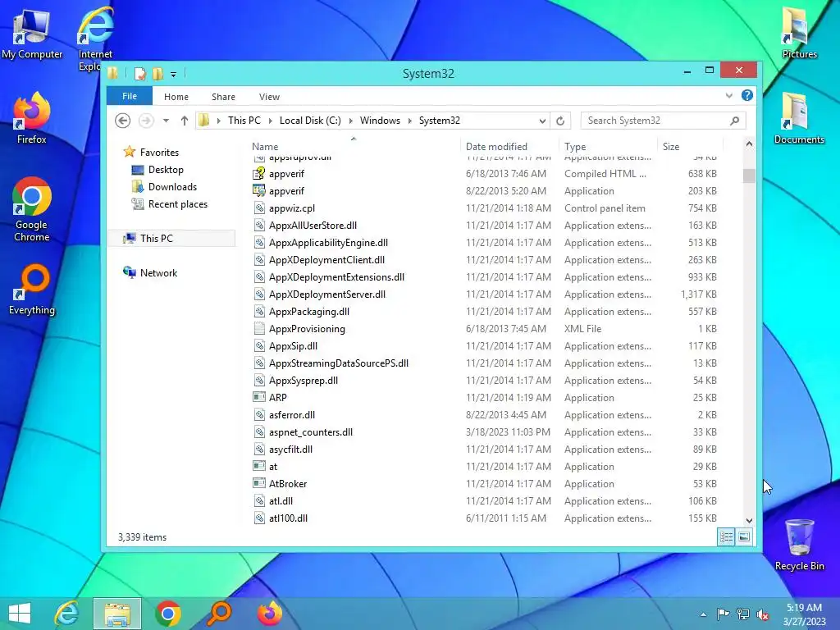
Task: Open the Recycle Bin on desktop
Action: pyautogui.click(x=799, y=545)
